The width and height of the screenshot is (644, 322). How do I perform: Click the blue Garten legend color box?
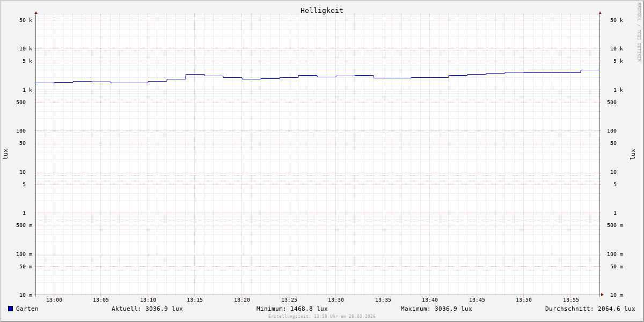pos(10,309)
